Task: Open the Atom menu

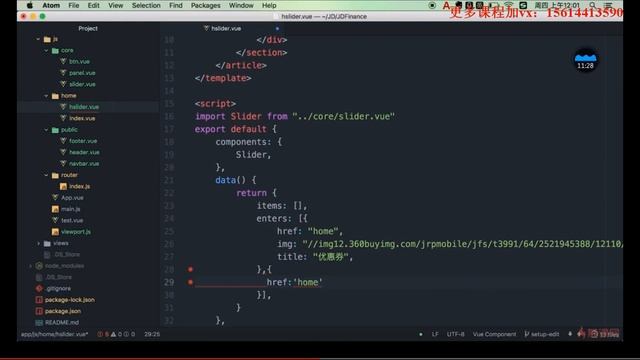Action: click(51, 5)
